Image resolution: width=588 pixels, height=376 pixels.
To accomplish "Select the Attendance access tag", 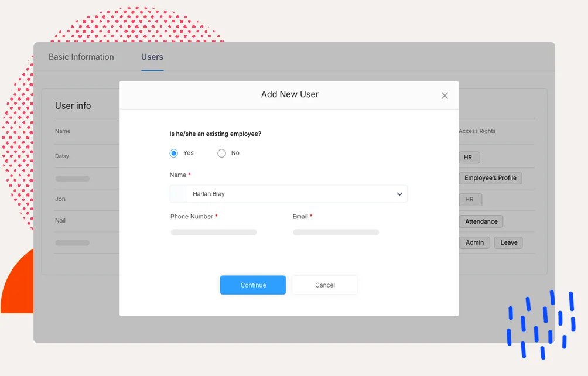I will 481,221.
